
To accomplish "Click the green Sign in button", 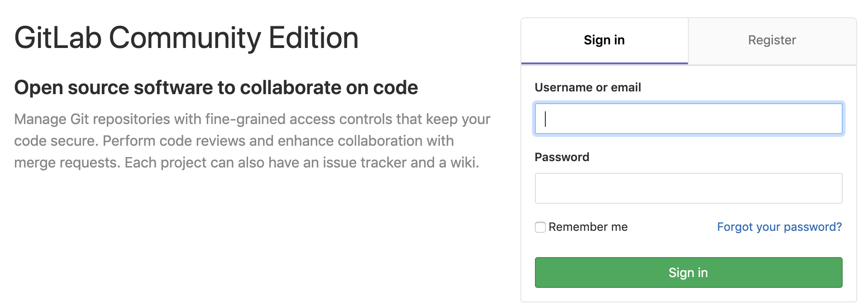I will coord(688,273).
